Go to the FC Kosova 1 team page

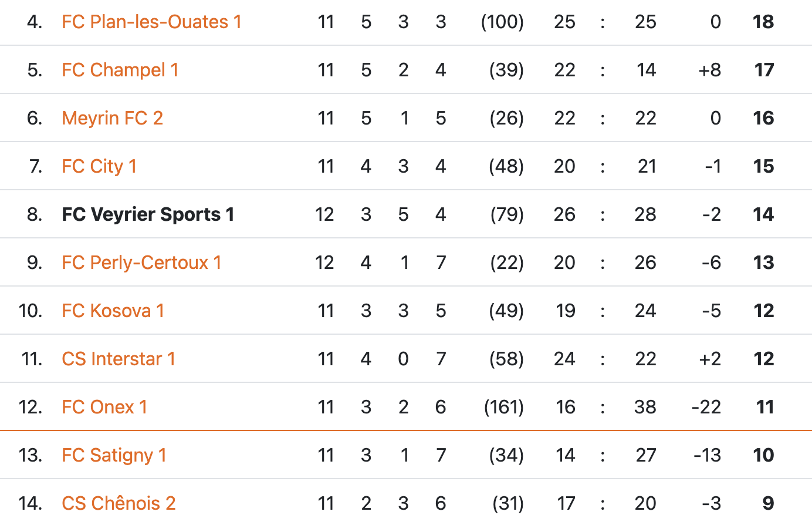[113, 311]
